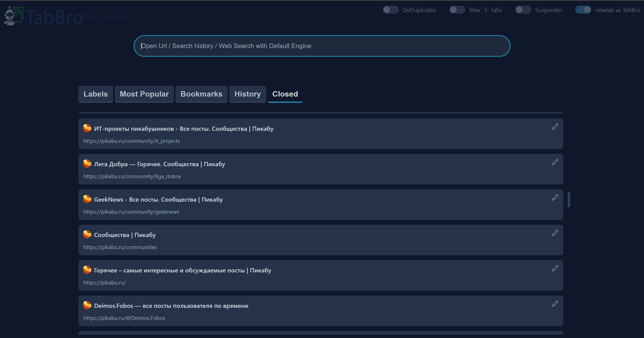Click the DeDuplicator label text
The height and width of the screenshot is (338, 644).
pyautogui.click(x=419, y=10)
